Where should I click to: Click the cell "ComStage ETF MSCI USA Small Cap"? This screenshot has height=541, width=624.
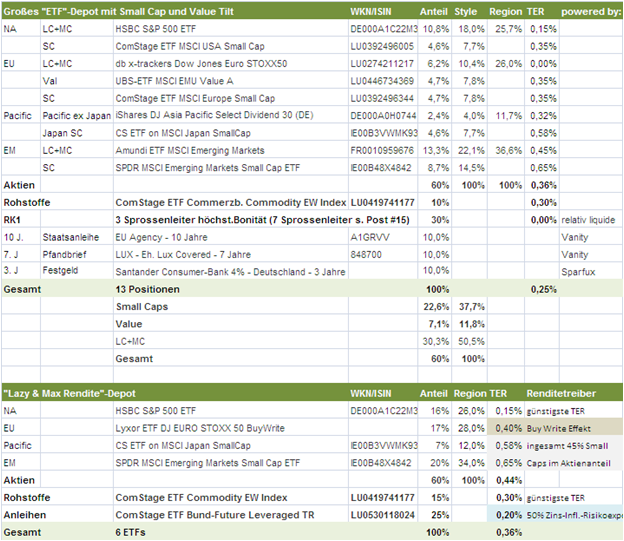pos(231,46)
